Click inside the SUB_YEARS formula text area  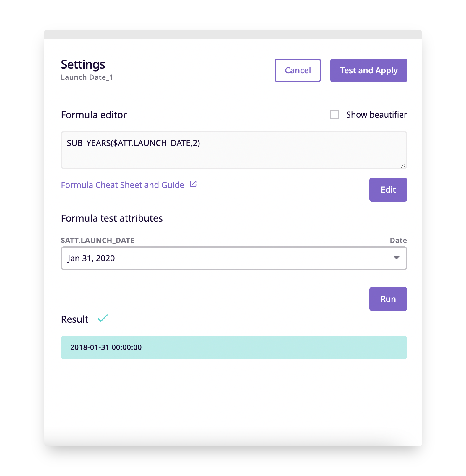234,150
